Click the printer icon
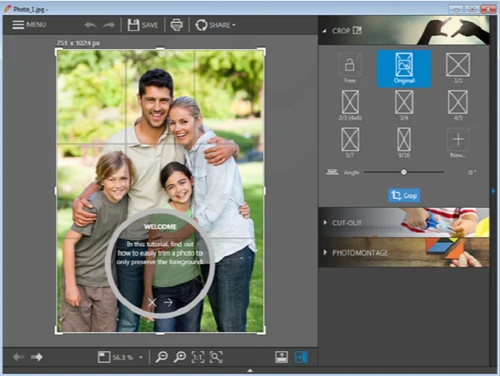The width and height of the screenshot is (500, 376). click(177, 25)
